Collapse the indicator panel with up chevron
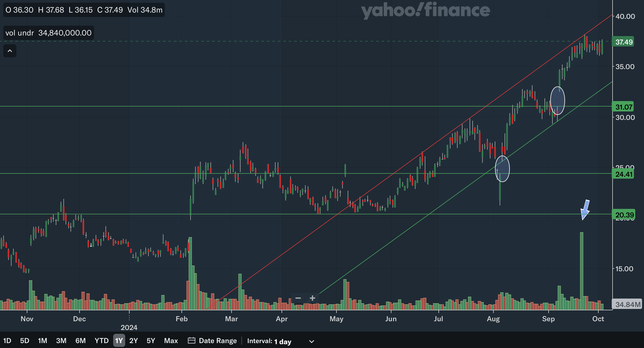 10,51
